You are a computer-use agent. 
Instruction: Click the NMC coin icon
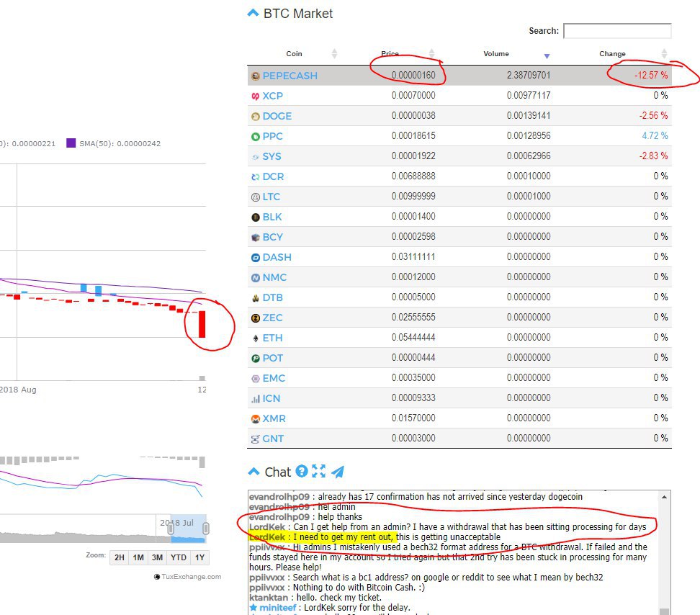256,278
